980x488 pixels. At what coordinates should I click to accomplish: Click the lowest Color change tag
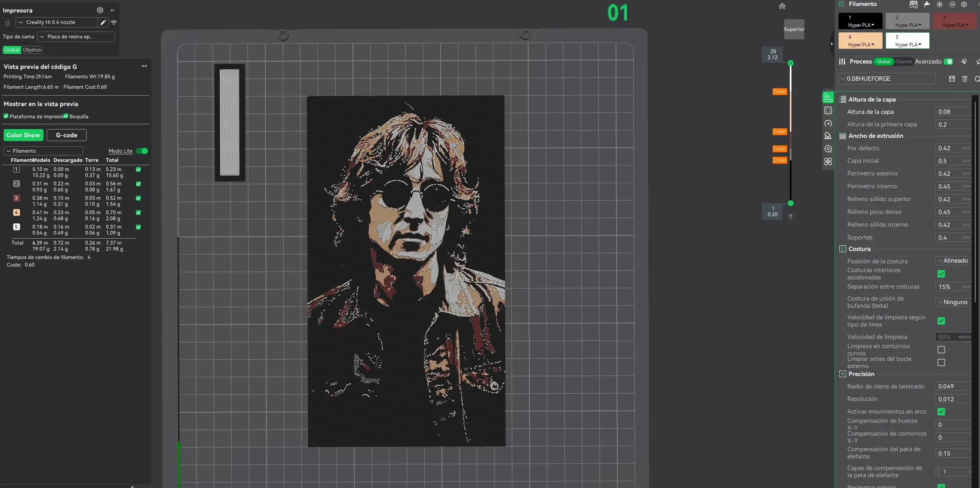pyautogui.click(x=779, y=160)
